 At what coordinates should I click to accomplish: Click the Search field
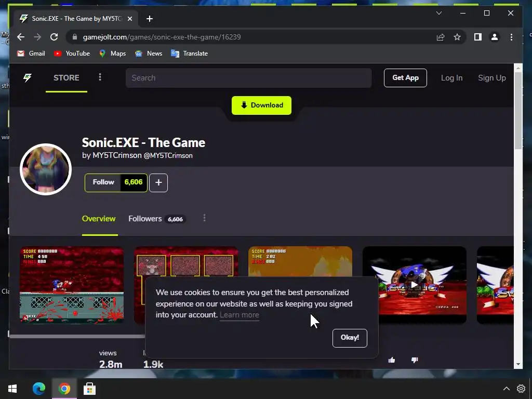[249, 78]
